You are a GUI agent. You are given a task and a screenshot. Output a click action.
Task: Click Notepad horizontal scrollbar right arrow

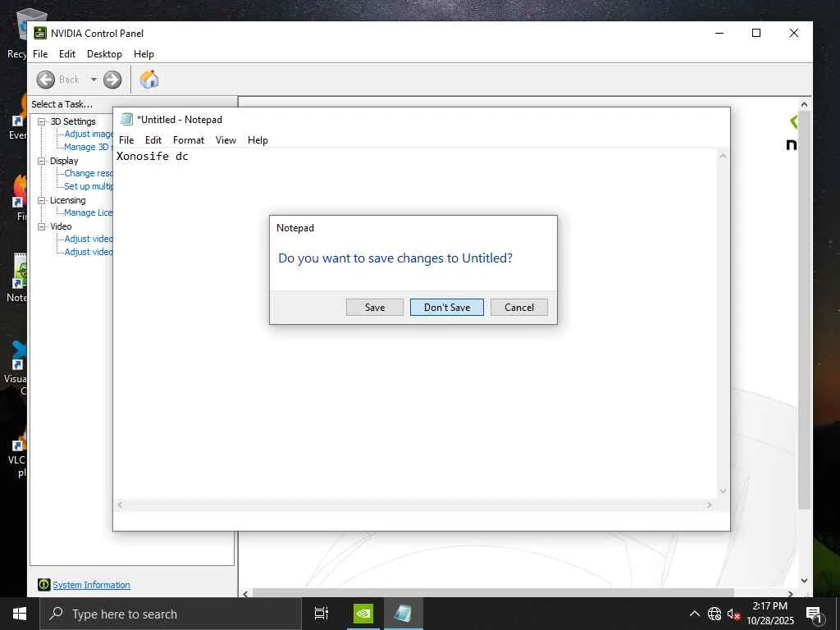point(710,504)
